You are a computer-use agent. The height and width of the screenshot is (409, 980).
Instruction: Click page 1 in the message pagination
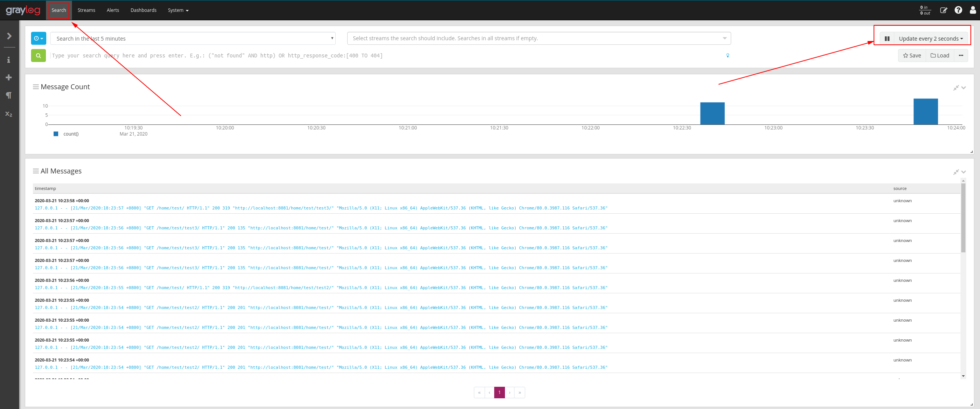tap(500, 393)
